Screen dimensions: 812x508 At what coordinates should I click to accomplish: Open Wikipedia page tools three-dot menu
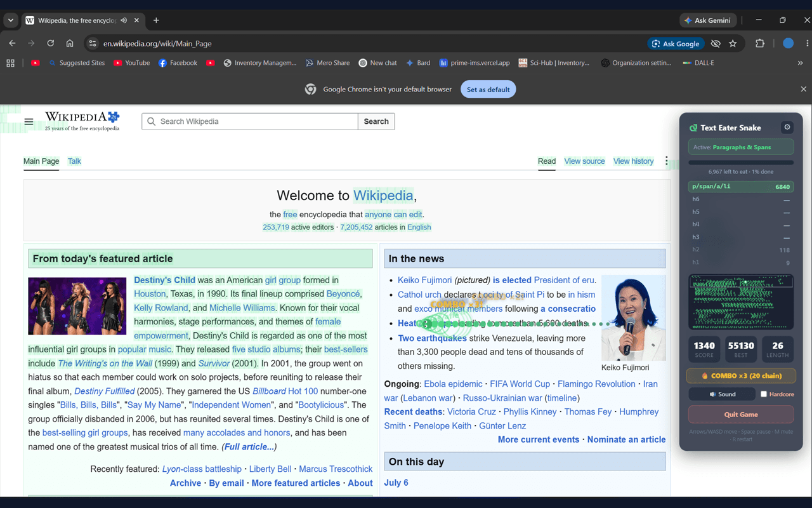(666, 161)
